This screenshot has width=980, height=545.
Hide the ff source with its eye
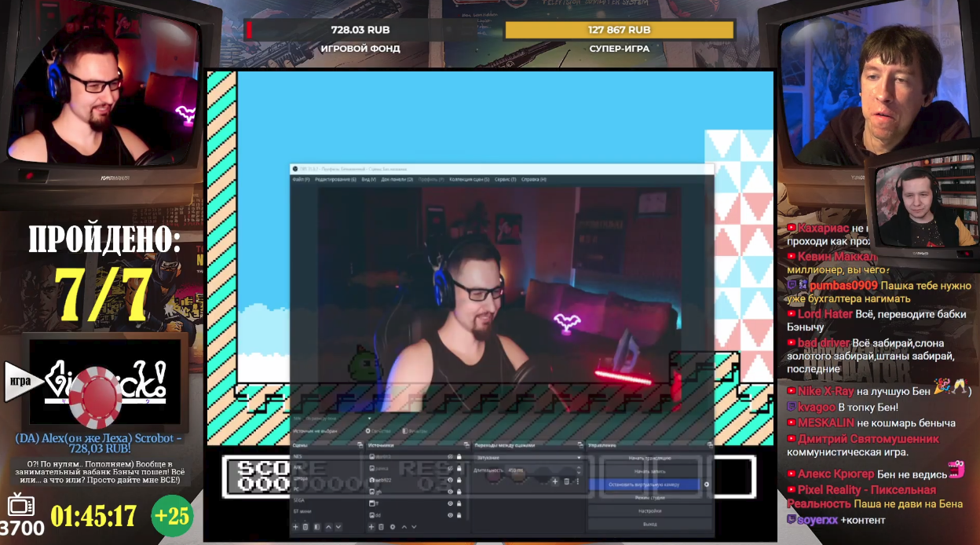click(451, 503)
